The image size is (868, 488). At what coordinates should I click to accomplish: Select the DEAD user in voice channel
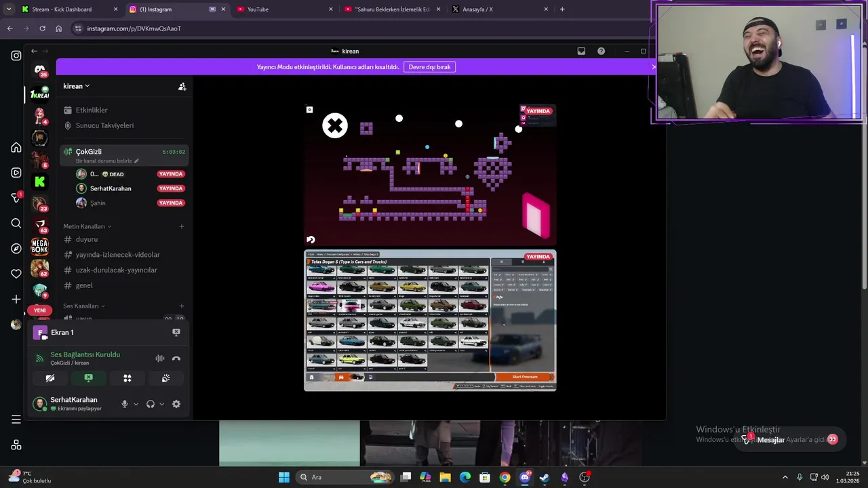(x=129, y=174)
